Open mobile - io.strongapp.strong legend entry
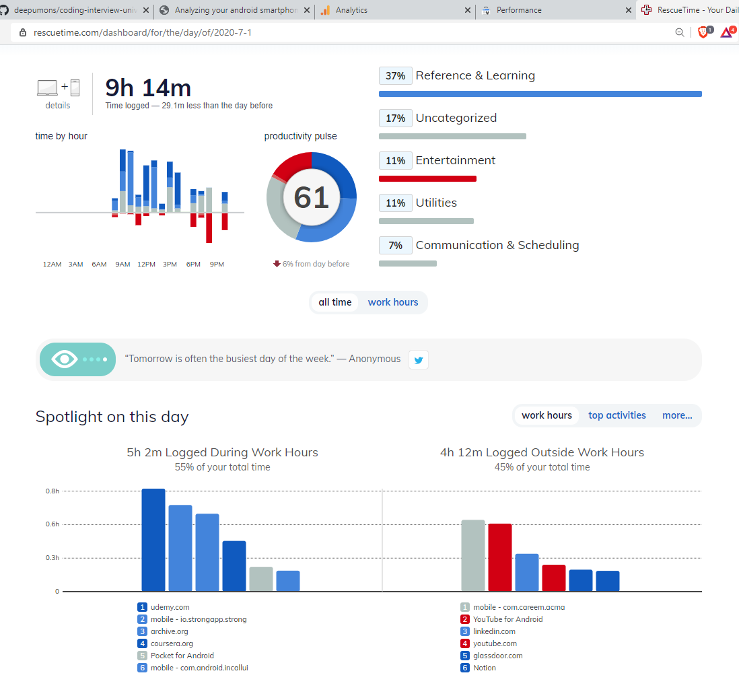 click(x=199, y=619)
